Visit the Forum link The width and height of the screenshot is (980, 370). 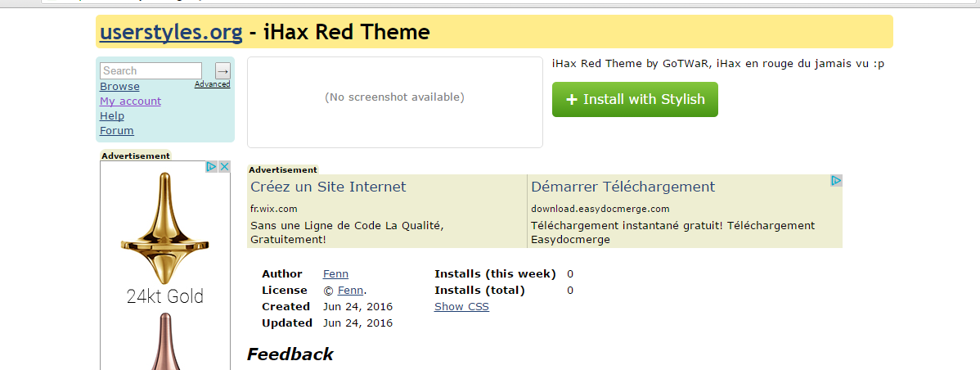coord(117,131)
